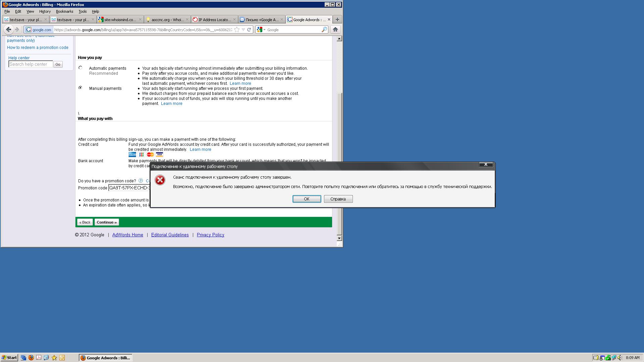
Task: Click the red error icon in dialog
Action: pyautogui.click(x=160, y=180)
